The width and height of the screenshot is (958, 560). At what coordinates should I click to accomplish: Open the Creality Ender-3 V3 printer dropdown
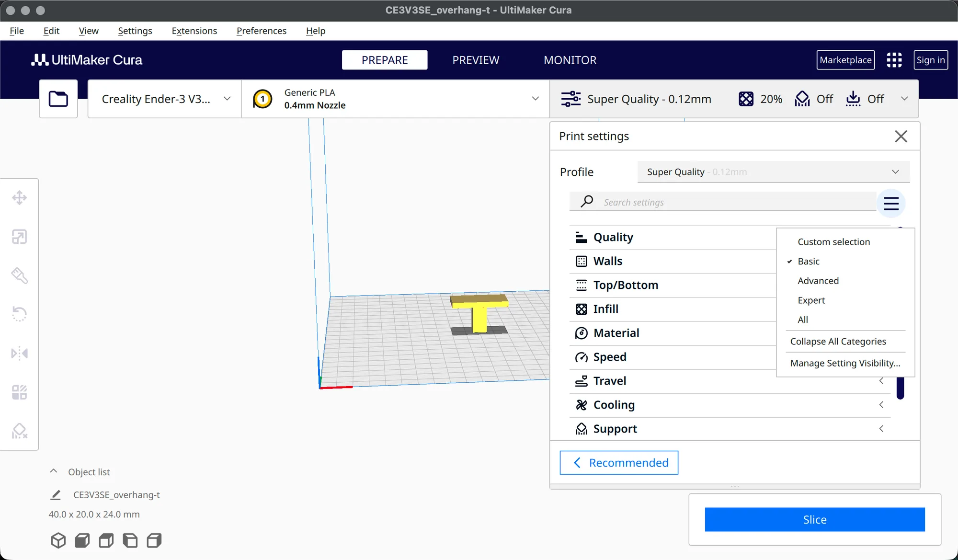click(164, 99)
